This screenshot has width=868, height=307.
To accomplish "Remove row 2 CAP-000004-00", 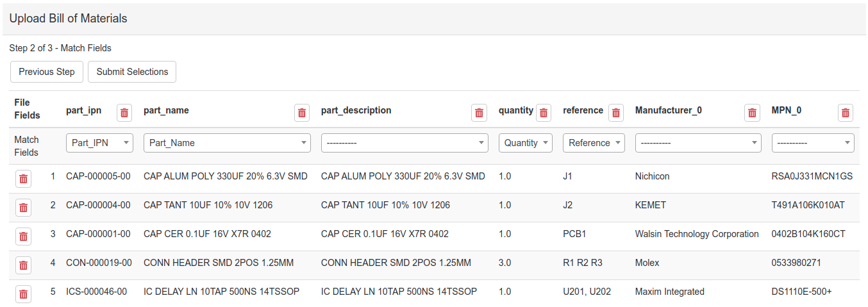I will tap(24, 208).
